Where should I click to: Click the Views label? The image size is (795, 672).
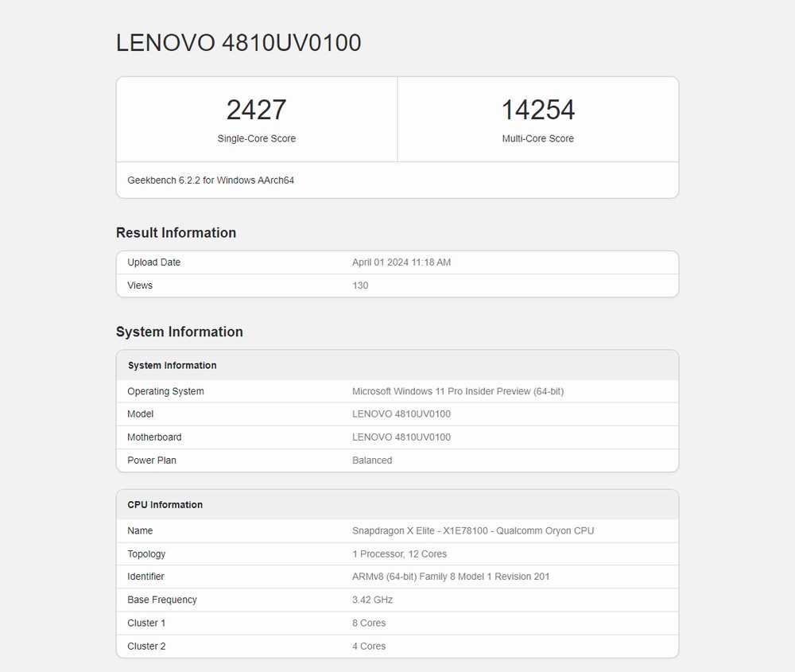pyautogui.click(x=139, y=286)
